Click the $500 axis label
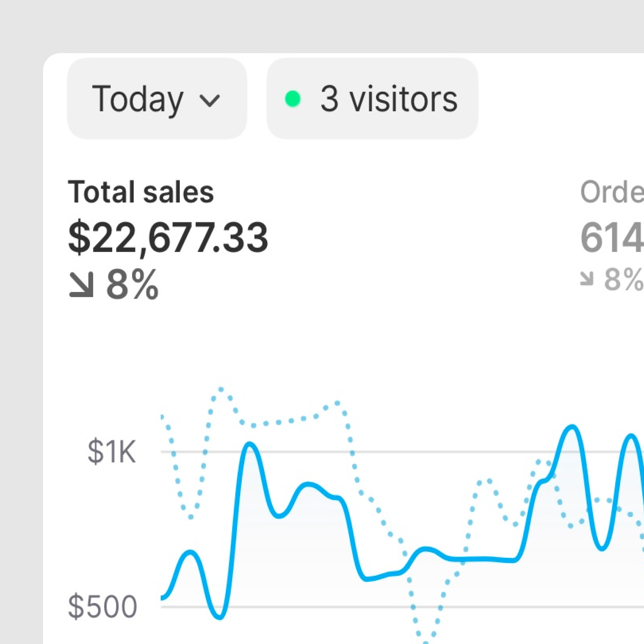644x644 pixels. [x=103, y=606]
